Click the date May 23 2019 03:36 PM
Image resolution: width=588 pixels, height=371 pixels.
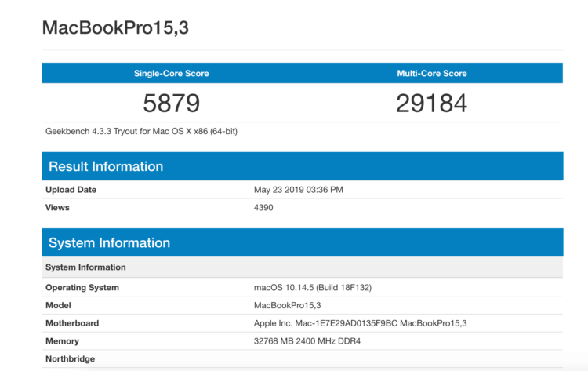tap(299, 190)
